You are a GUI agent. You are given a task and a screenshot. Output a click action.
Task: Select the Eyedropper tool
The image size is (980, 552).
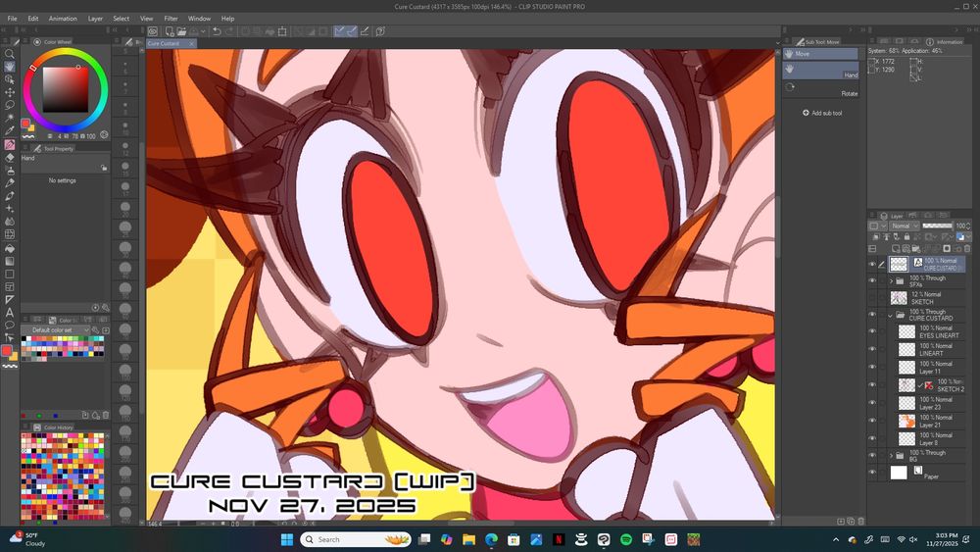[x=10, y=130]
